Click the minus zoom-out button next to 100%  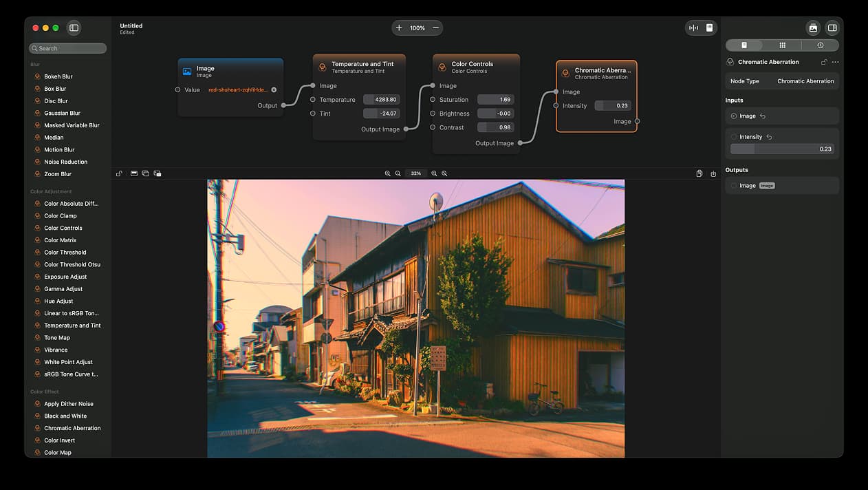[435, 28]
